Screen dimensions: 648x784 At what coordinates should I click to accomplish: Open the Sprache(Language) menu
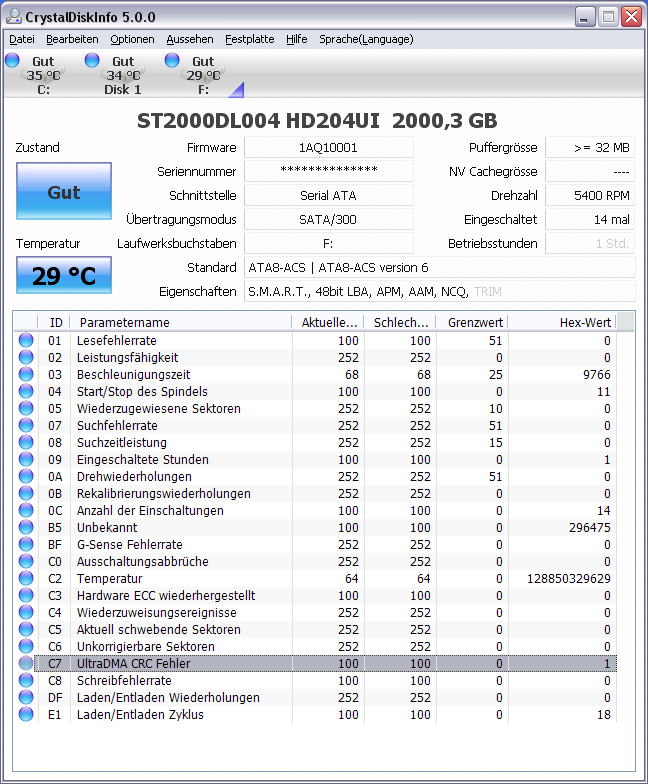(x=366, y=39)
